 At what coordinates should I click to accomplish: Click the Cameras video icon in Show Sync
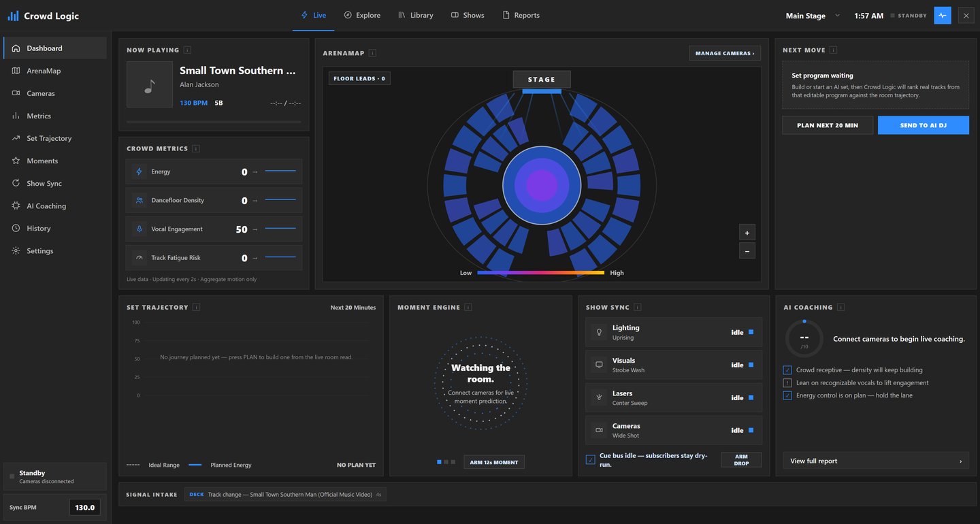600,430
